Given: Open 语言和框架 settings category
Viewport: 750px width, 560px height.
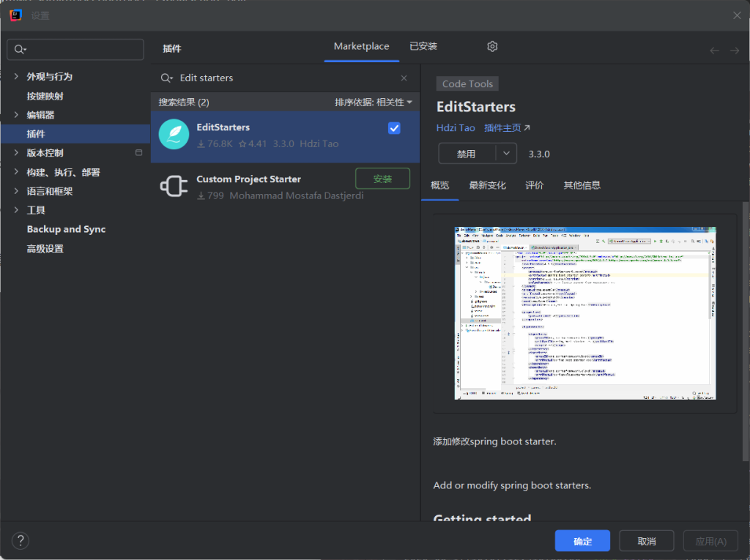Looking at the screenshot, I should [x=50, y=191].
